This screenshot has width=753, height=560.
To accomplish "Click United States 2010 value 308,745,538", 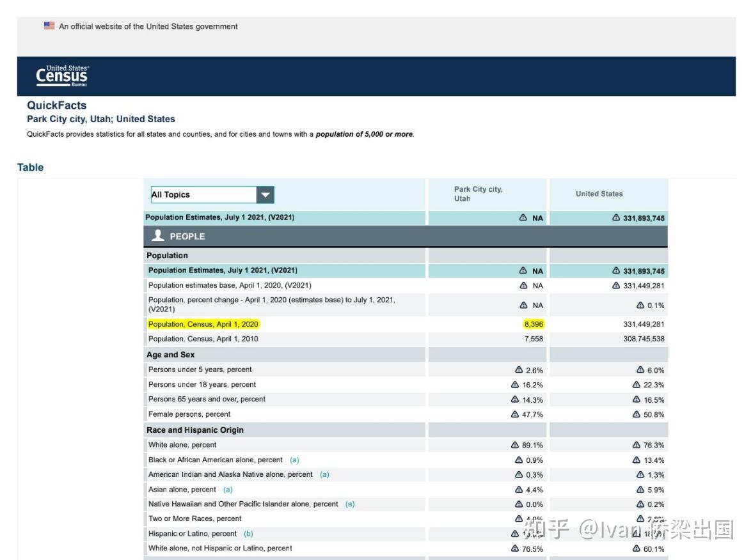I will (x=644, y=339).
